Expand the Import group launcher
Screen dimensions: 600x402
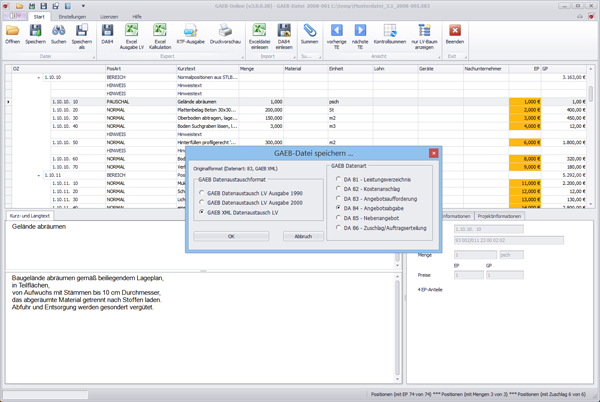pos(294,57)
